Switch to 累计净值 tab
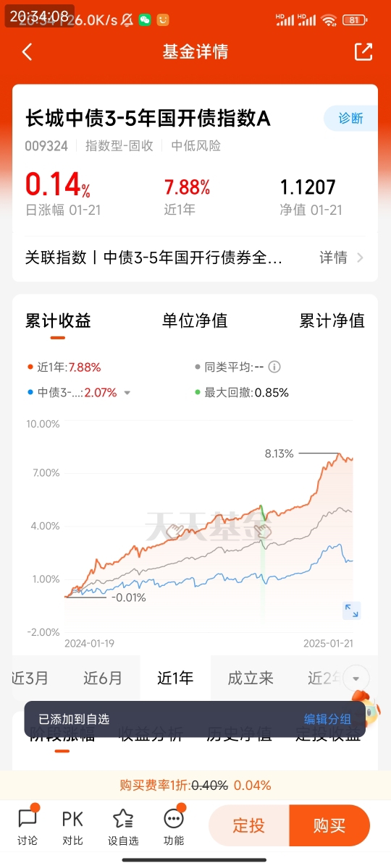This screenshot has width=391, height=868. (332, 320)
